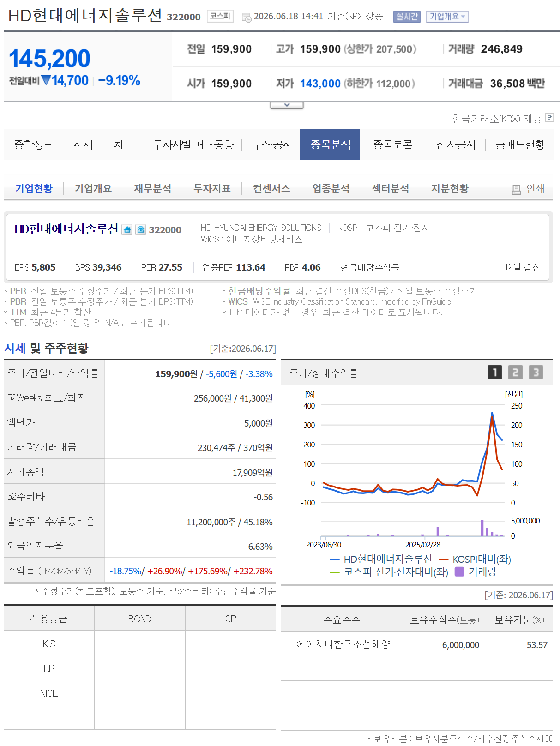Click the purple 거래량 legend swatch
Screen dimensions: 560x746
tap(459, 572)
